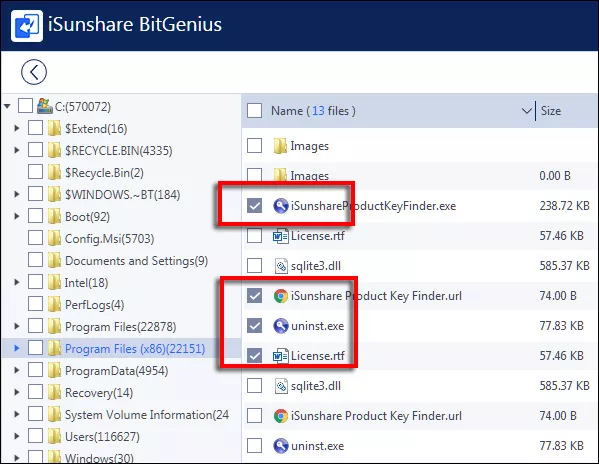Click the $RECYCLE.BIN(4335) folder icon
Screen dimensions: 599x464
54,150
